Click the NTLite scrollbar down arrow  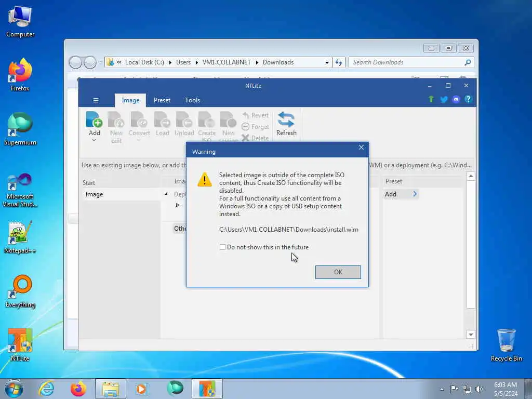[471, 335]
